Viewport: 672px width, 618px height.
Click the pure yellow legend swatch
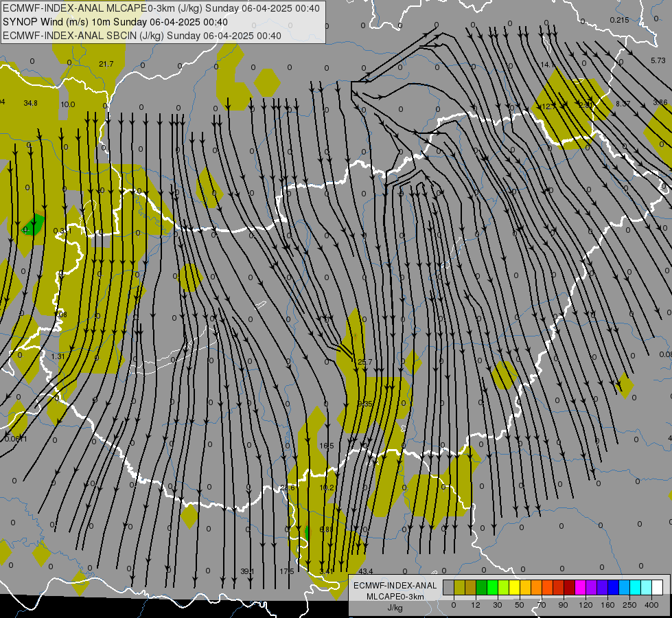pyautogui.click(x=514, y=588)
